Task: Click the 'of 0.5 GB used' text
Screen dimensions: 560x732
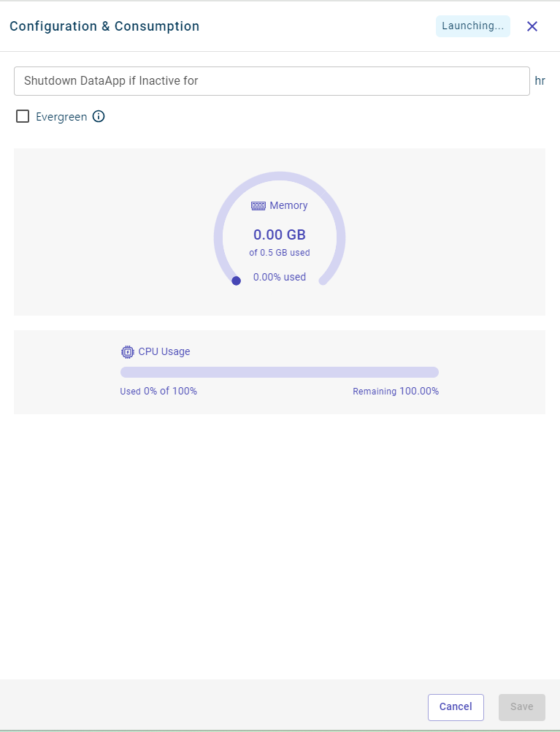Action: point(280,253)
